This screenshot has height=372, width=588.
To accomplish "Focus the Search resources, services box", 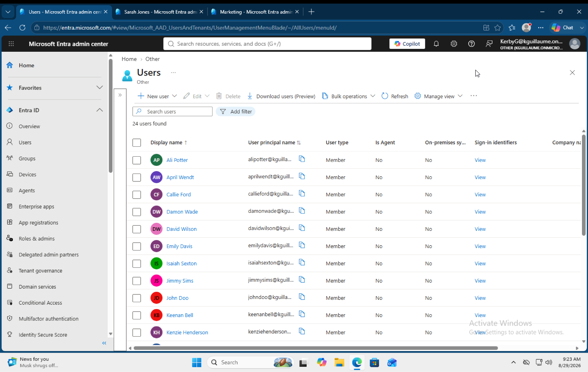I will [x=267, y=44].
